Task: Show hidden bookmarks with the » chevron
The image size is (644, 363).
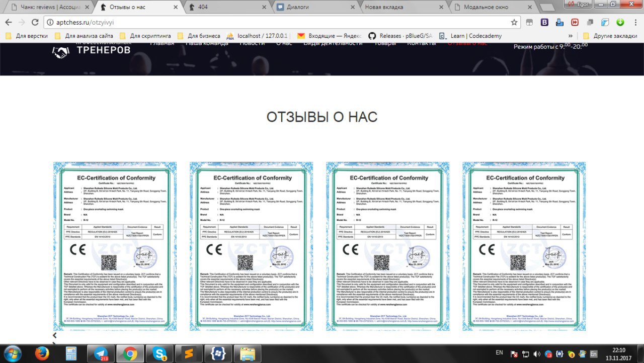Action: coord(571,36)
